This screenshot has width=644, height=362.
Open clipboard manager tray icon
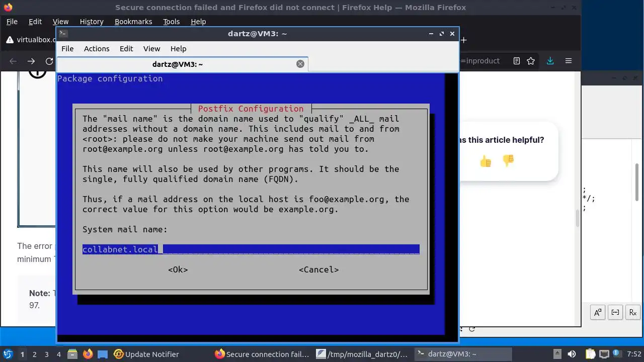590,354
